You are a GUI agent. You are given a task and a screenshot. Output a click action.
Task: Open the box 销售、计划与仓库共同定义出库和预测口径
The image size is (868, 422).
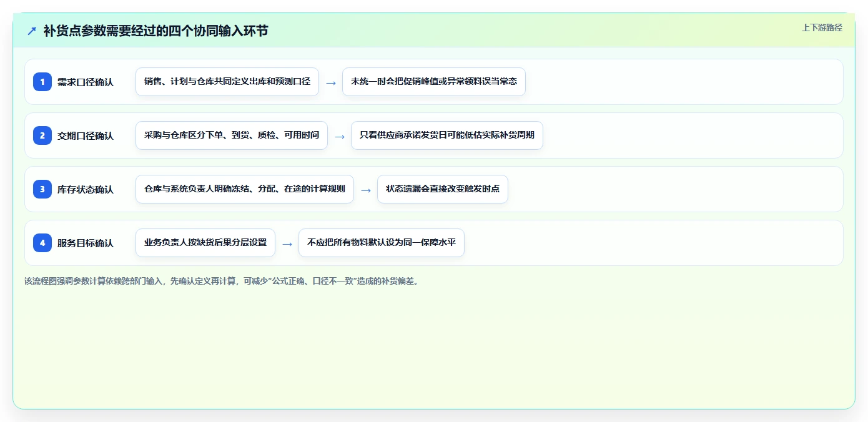227,82
